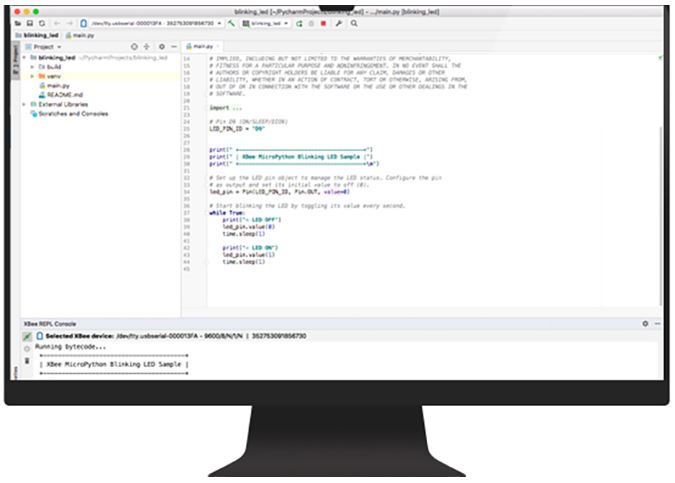Click the console round icon under connect
This screenshot has height=483, width=675.
point(27,349)
